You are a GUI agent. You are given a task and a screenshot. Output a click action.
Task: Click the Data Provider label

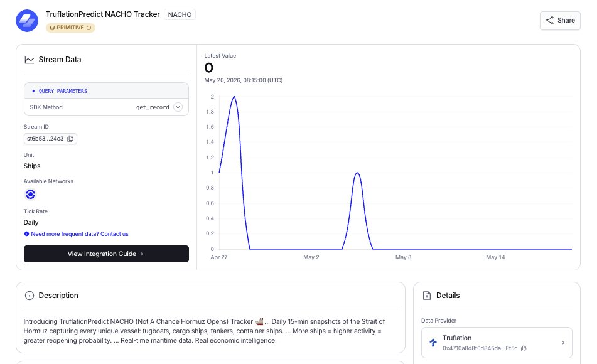click(439, 321)
